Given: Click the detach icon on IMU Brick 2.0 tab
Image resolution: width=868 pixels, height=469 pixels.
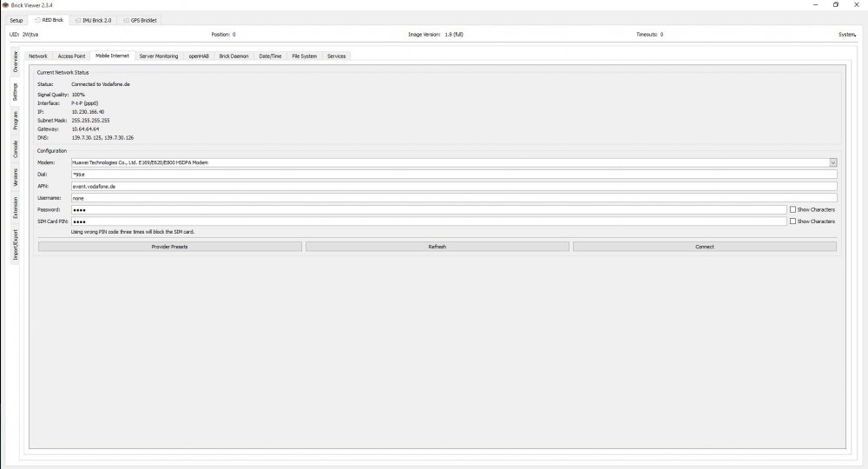Looking at the screenshot, I should coord(77,20).
